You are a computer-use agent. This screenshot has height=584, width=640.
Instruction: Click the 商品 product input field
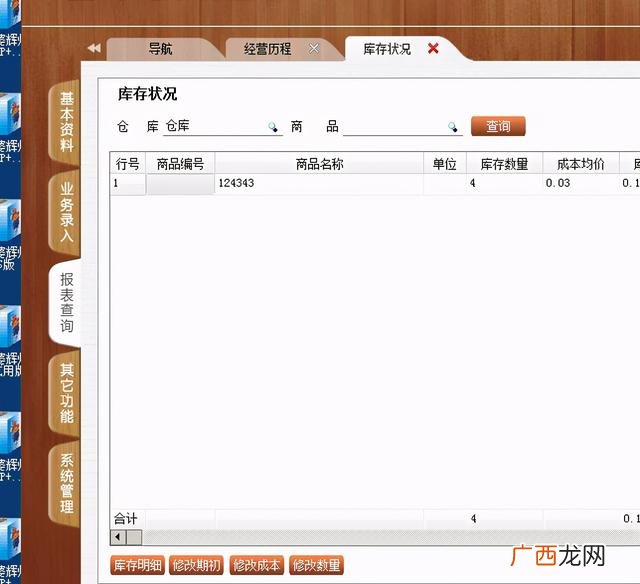click(403, 127)
